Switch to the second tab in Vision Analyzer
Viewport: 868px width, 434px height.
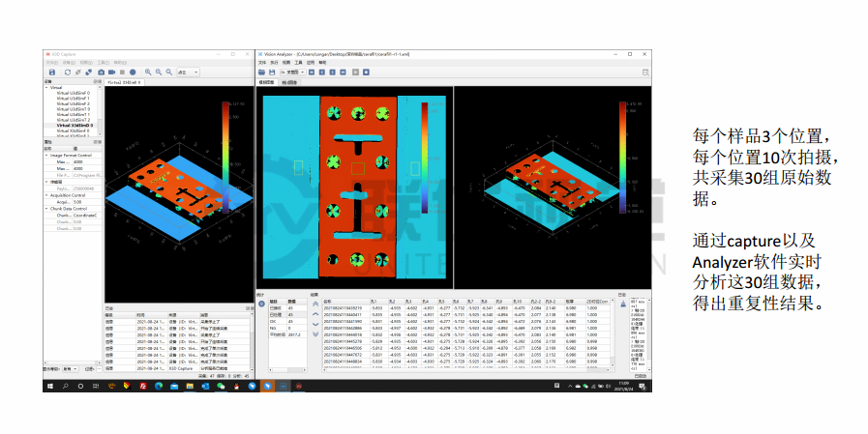(289, 82)
